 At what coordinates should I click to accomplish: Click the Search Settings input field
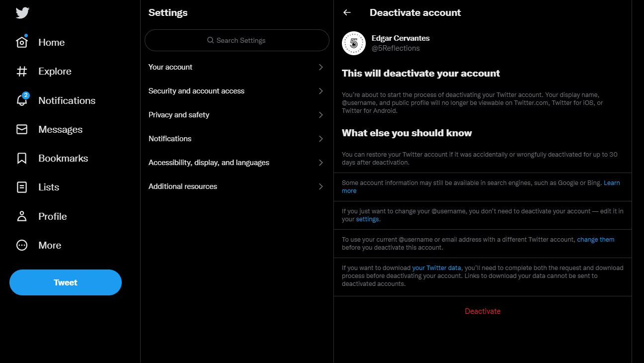(237, 40)
